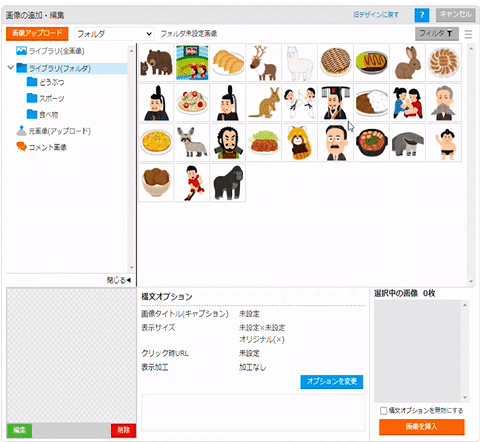
Task: Collapse the ライブラリ(フォルダ) tree chevron
Action: tap(11, 68)
